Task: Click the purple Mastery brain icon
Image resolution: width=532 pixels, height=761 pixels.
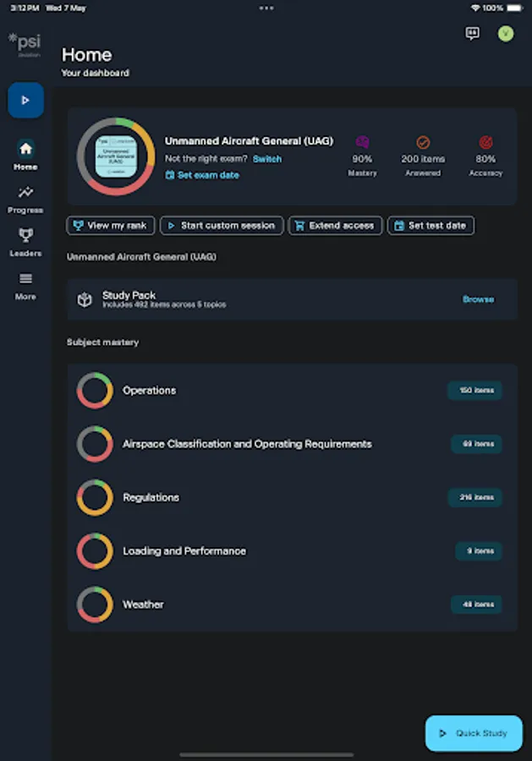Action: point(362,142)
